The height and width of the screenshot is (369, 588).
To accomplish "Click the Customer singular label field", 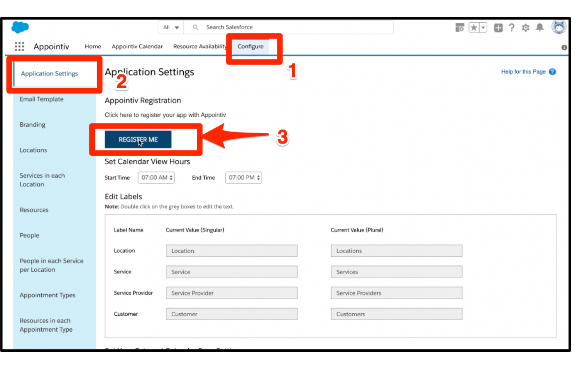I will pos(232,314).
